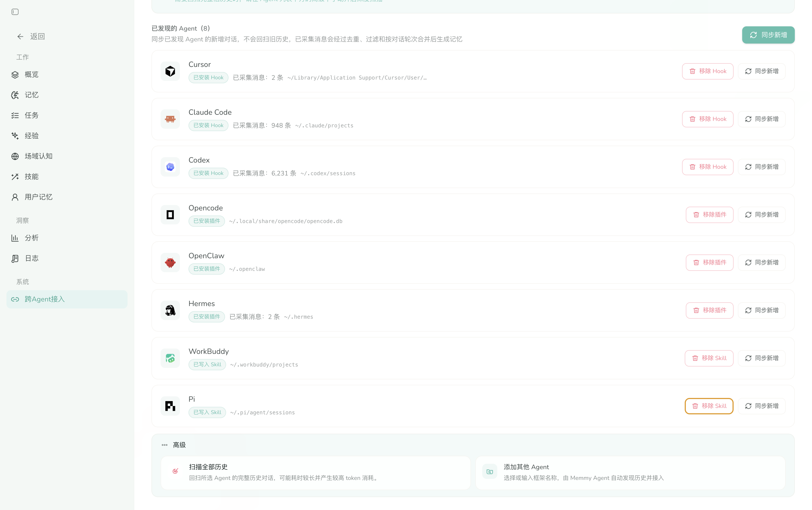812x510 pixels.
Task: Open 概览 in the sidebar
Action: click(67, 74)
